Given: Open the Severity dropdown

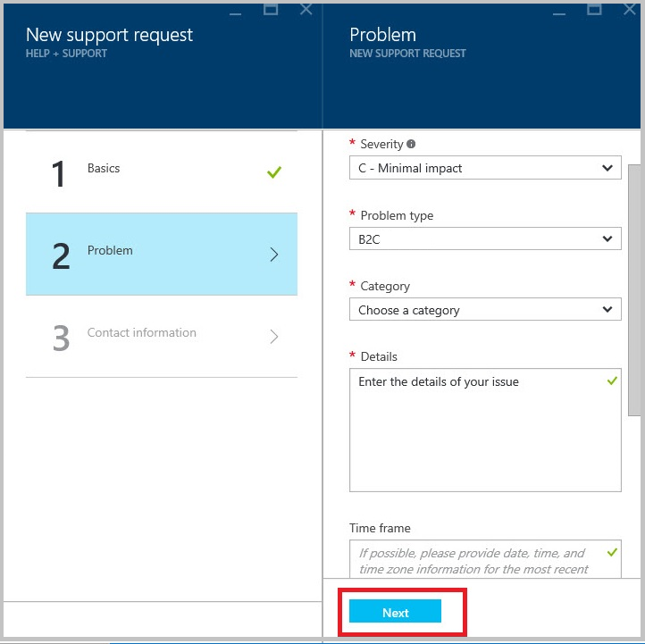Looking at the screenshot, I should [x=485, y=168].
